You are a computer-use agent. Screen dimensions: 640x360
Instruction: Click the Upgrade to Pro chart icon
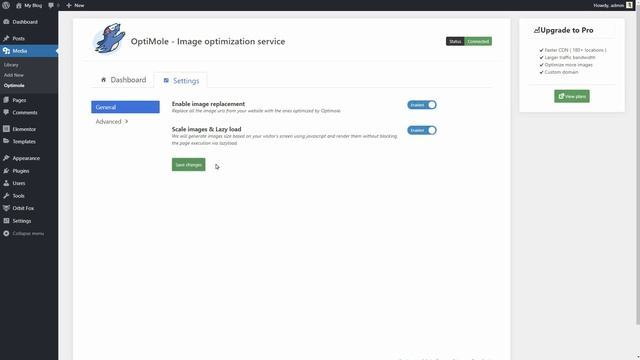coord(537,30)
